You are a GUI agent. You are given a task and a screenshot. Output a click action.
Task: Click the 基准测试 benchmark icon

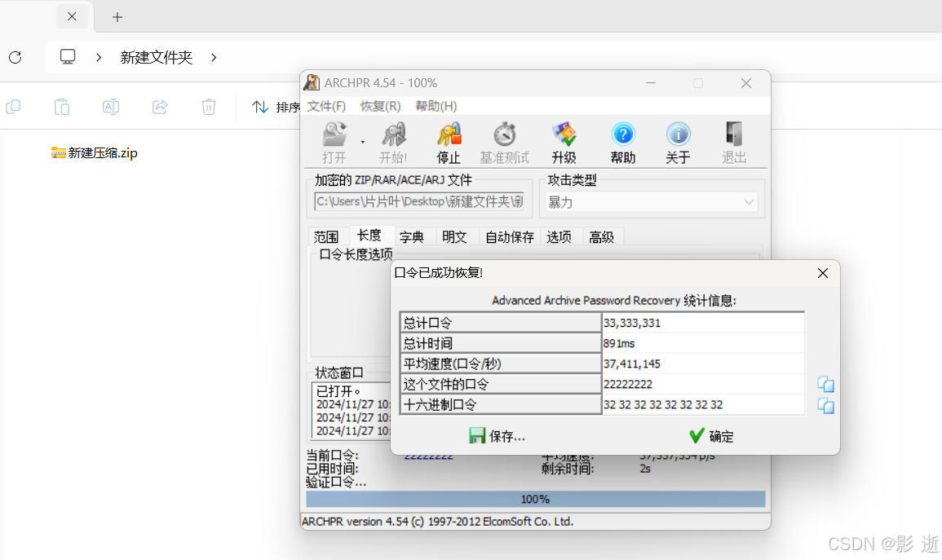coord(505,143)
